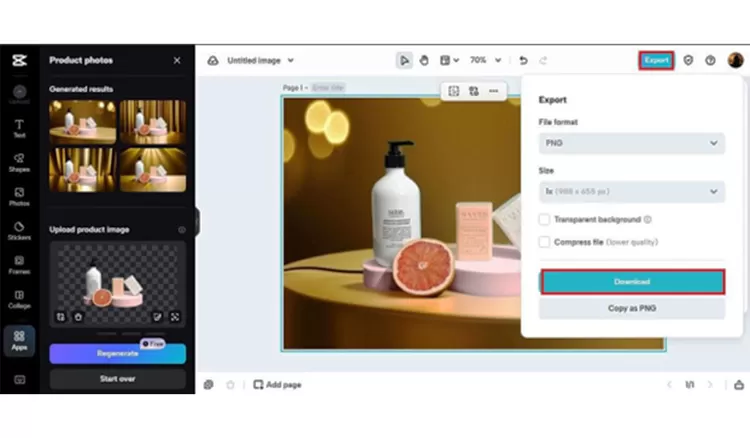Click the layers icon in bottom bar
Viewport: 750px width, 438px height.
click(209, 384)
